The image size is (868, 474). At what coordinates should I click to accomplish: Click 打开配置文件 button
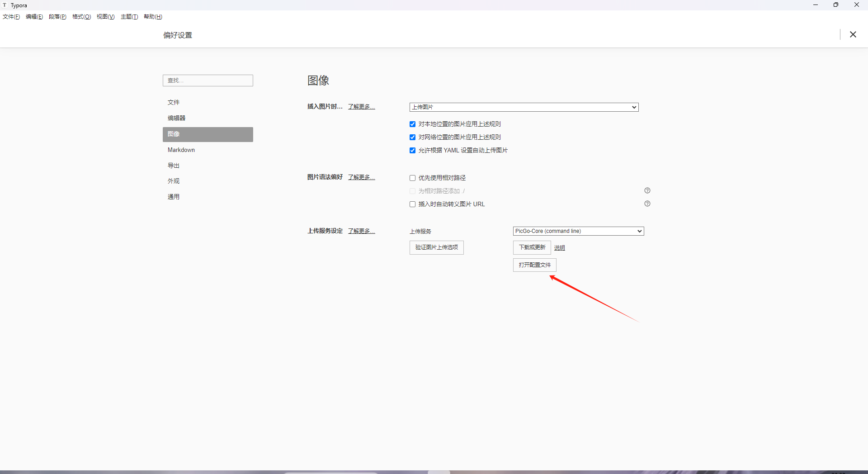pos(534,265)
